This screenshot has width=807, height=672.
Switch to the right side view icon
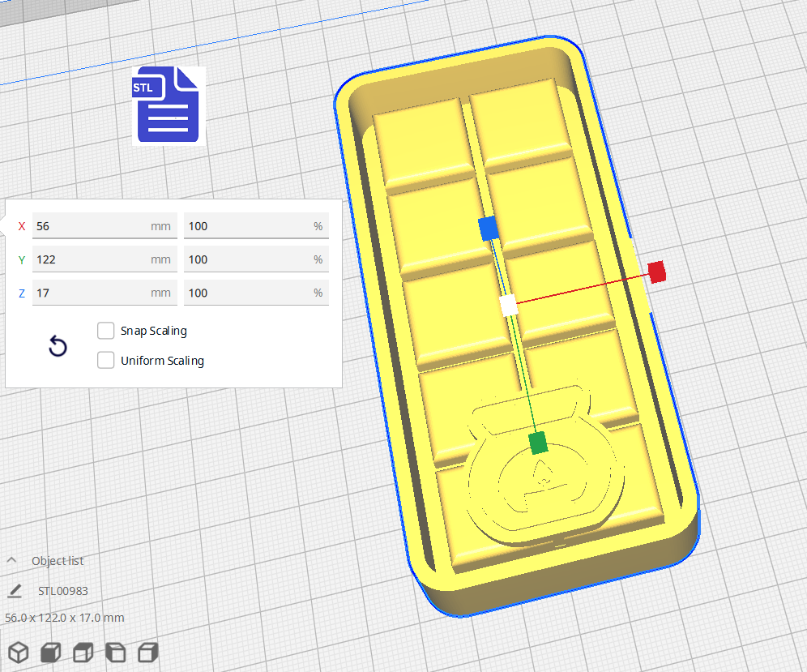pyautogui.click(x=147, y=652)
